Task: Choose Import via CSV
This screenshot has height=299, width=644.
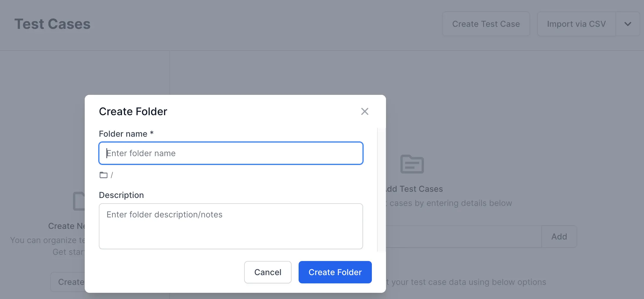Action: [x=576, y=24]
